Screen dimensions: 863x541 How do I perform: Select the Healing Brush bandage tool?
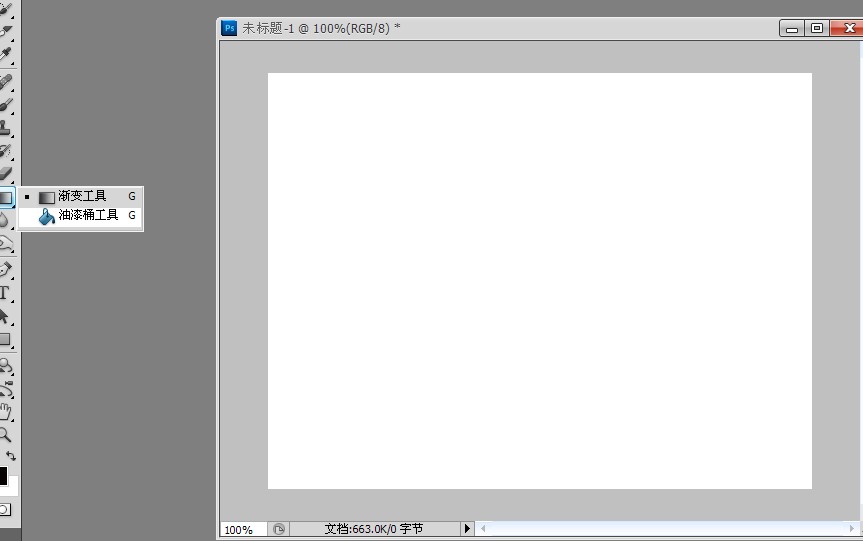[6, 81]
